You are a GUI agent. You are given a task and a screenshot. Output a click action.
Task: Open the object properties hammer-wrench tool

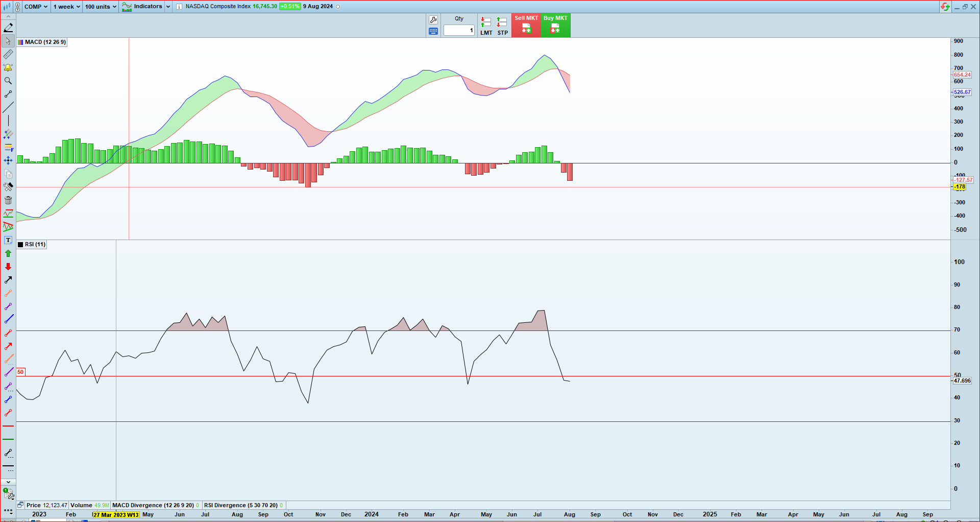point(8,187)
